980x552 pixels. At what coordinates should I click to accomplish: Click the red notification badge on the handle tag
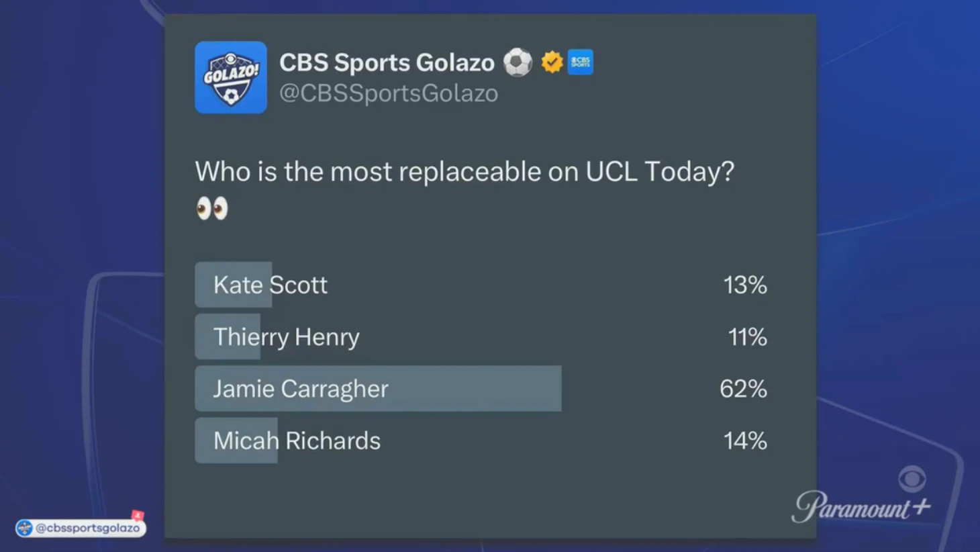(x=138, y=515)
